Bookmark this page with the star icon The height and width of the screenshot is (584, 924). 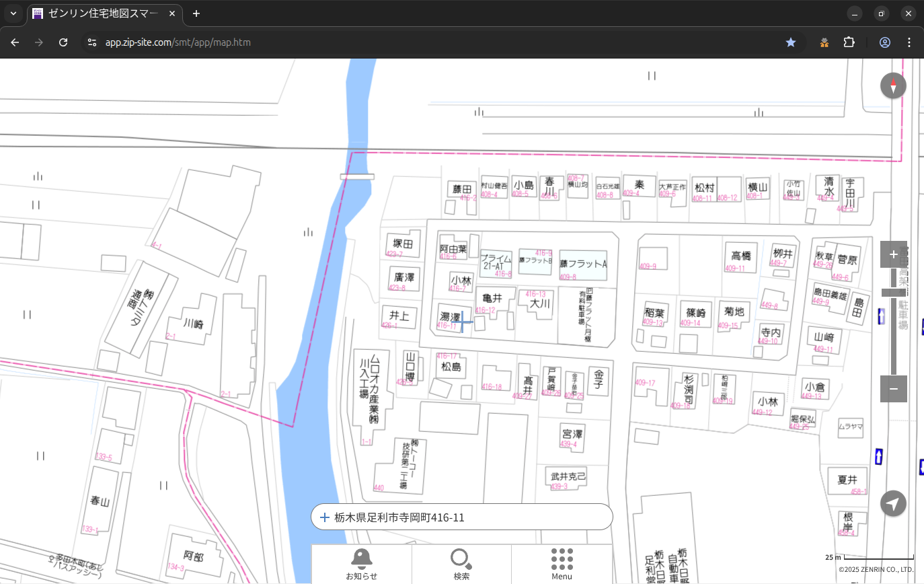791,42
